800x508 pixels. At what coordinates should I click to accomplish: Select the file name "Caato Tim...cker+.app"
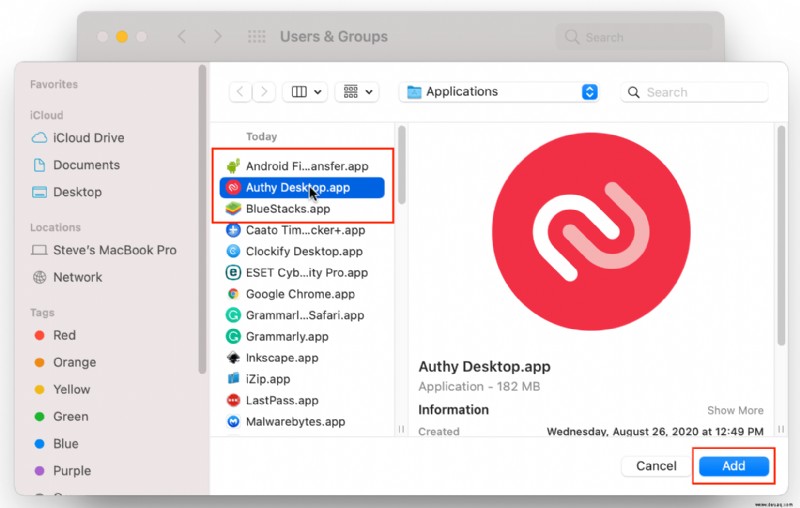(306, 230)
